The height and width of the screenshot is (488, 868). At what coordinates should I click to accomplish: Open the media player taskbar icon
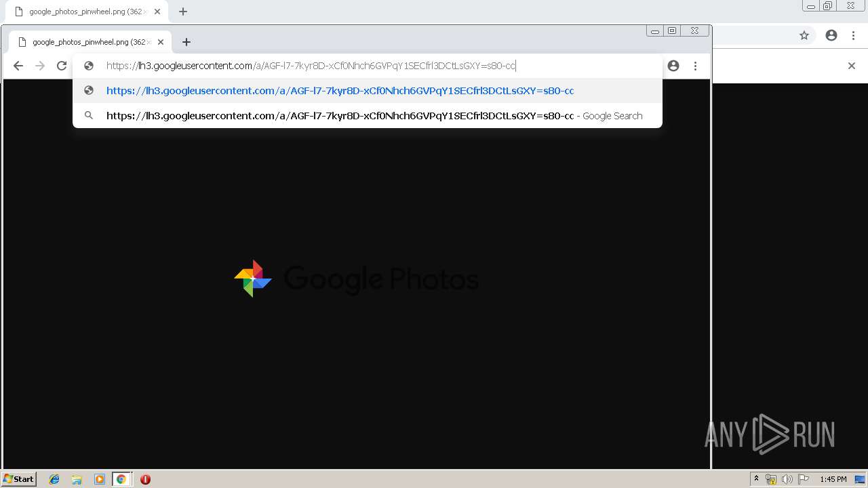99,479
